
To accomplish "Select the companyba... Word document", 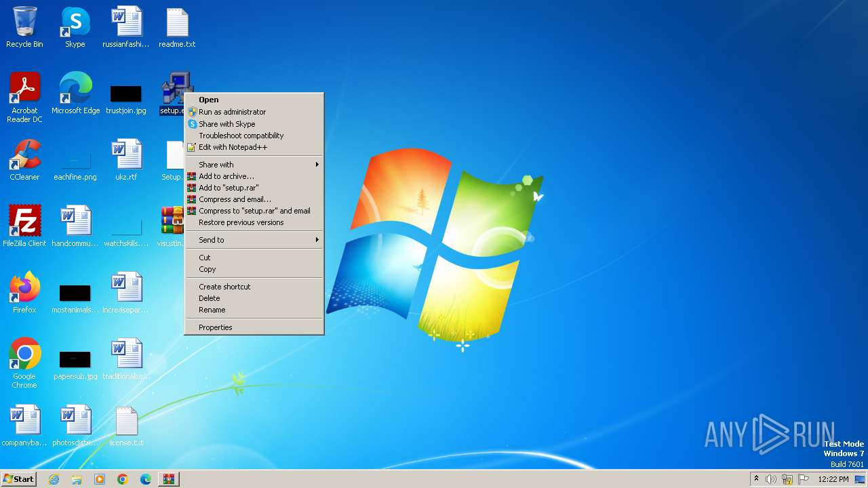I will [x=24, y=426].
